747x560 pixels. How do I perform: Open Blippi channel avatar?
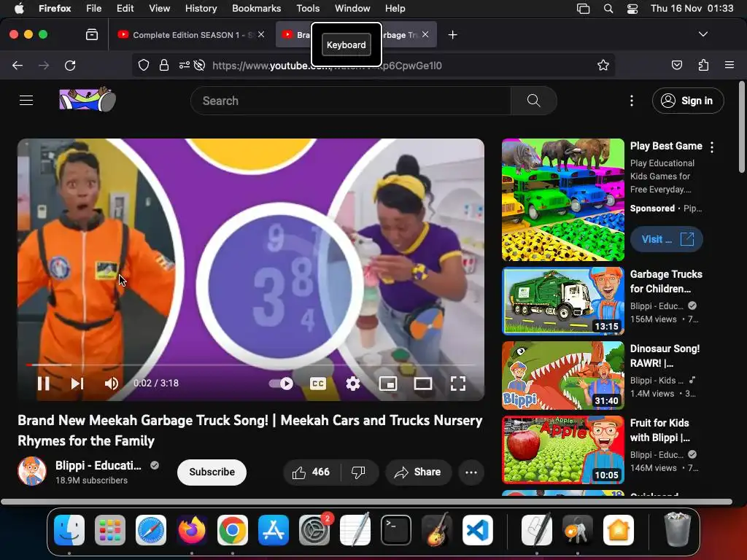(32, 471)
